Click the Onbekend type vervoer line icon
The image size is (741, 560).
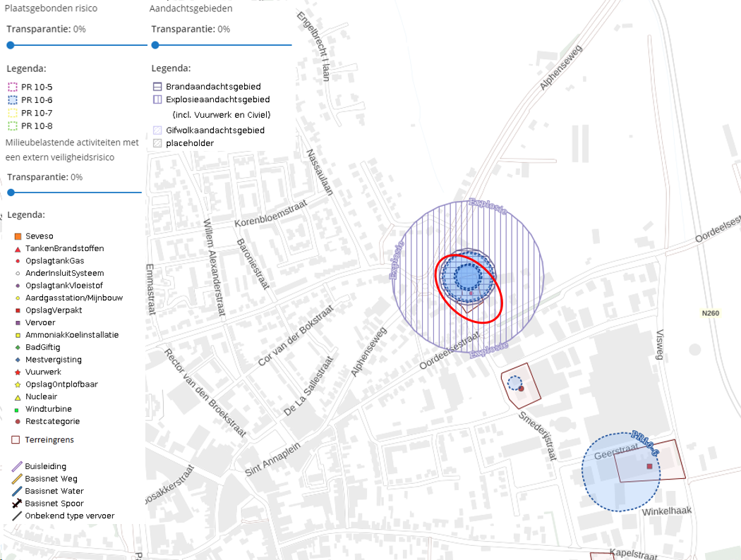[x=17, y=516]
